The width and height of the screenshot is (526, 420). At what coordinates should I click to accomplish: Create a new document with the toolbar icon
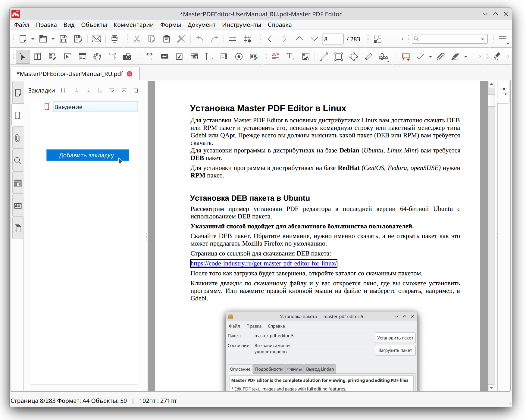23,39
